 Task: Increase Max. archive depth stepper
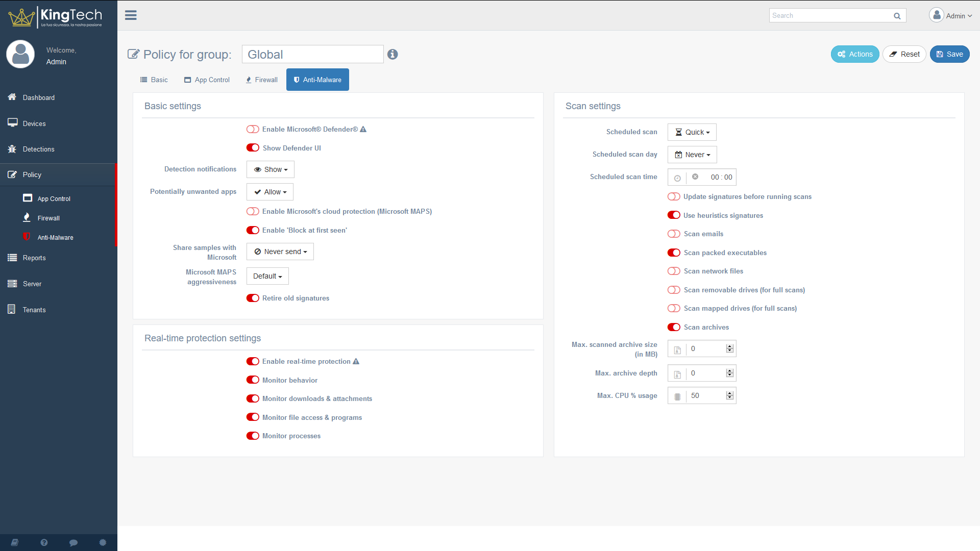click(730, 371)
